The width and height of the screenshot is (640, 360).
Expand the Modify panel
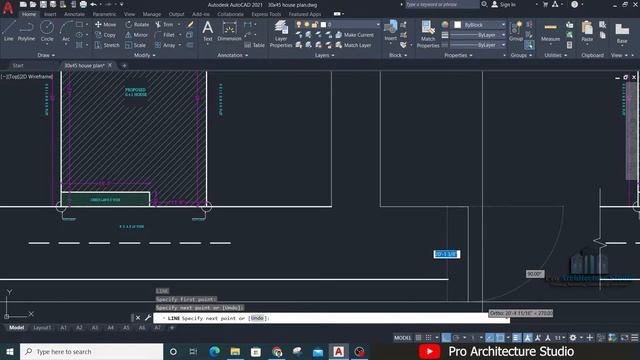coord(144,55)
